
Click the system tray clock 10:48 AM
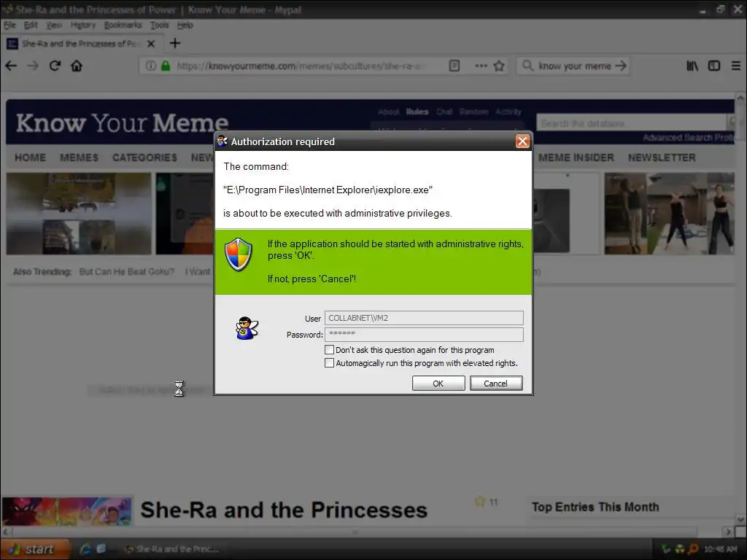tap(721, 549)
